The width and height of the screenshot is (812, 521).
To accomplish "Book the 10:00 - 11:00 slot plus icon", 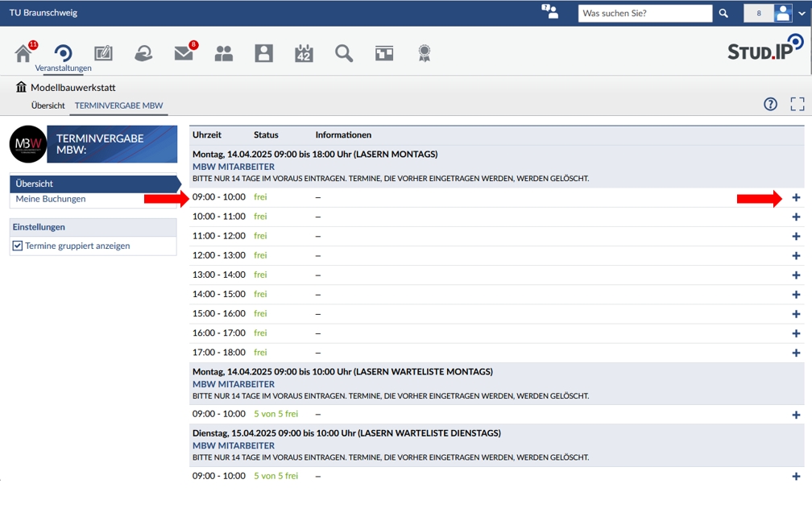I will [x=796, y=217].
